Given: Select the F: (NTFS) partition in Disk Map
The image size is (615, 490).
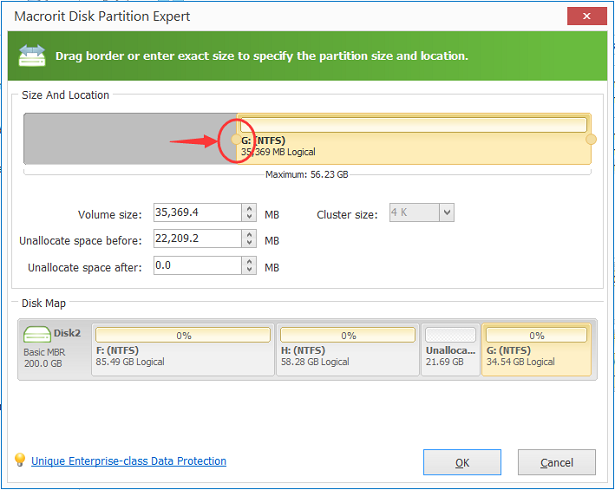Looking at the screenshot, I should click(183, 350).
